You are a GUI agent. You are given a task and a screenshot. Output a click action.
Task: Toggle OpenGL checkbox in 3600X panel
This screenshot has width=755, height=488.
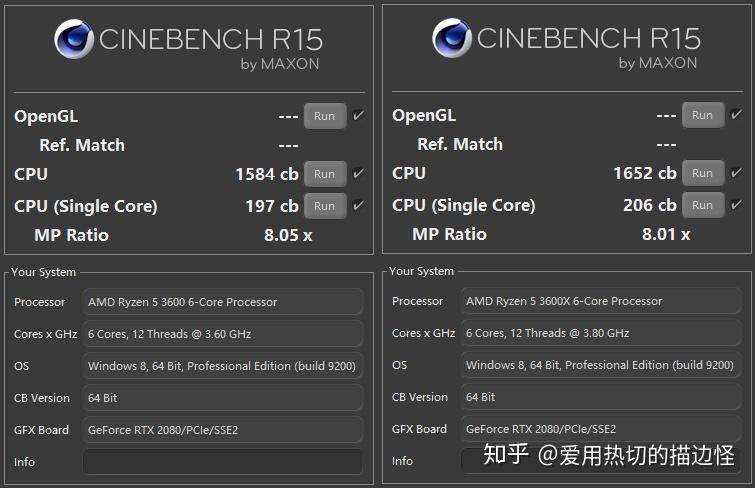(736, 114)
